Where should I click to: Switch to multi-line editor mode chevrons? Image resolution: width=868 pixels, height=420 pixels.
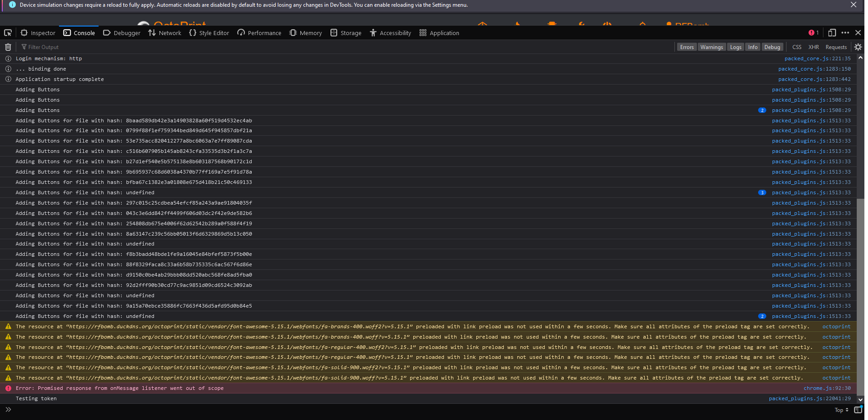tap(8, 410)
